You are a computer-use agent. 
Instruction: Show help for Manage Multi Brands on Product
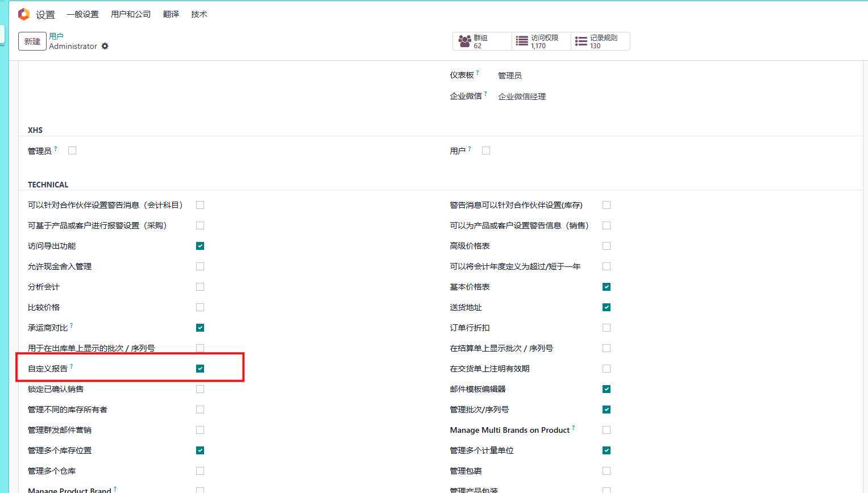(574, 428)
